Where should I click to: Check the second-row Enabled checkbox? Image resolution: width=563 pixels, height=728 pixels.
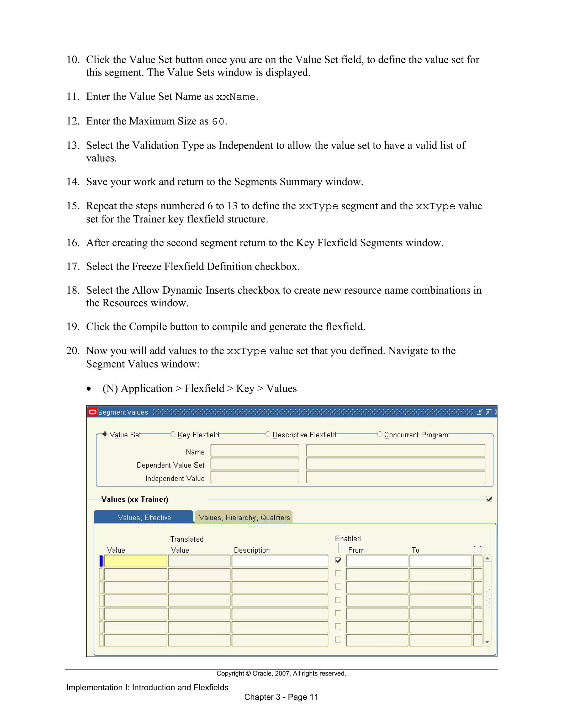pos(338,573)
